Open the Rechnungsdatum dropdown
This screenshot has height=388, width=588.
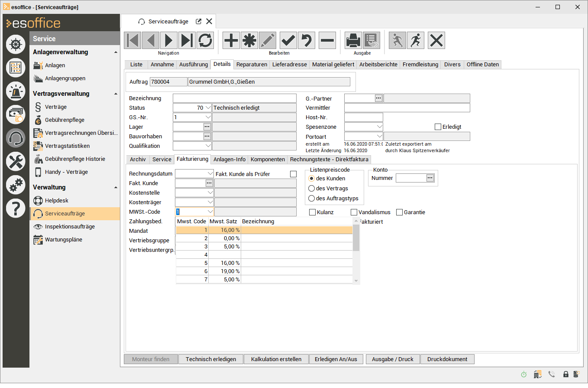tap(210, 173)
